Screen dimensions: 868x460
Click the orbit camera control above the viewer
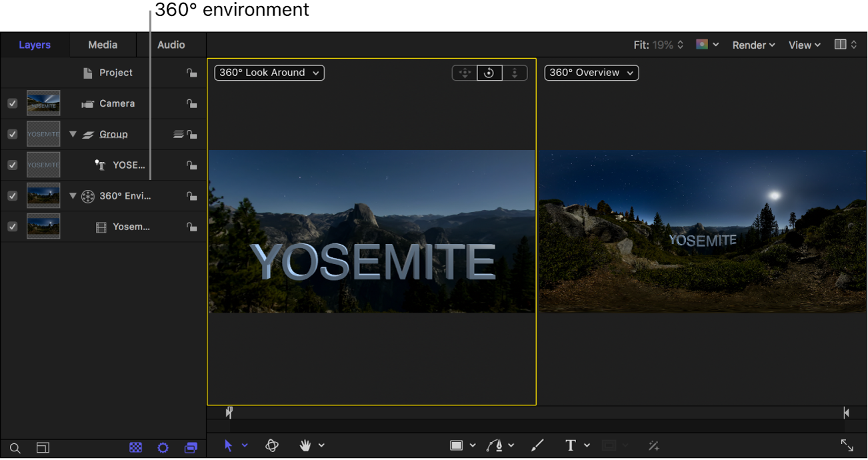click(x=489, y=73)
